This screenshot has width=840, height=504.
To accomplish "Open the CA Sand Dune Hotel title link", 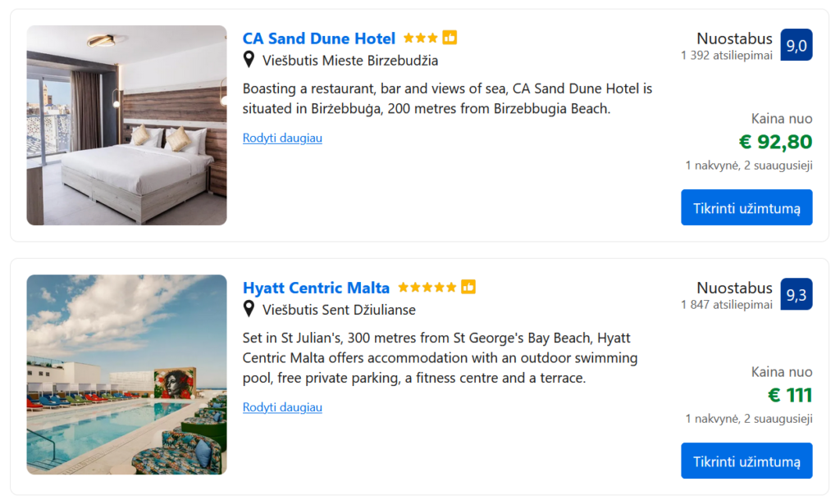I will (319, 39).
